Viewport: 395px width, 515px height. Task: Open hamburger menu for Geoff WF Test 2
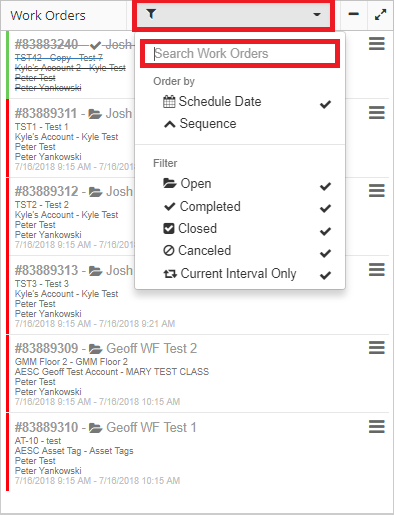point(377,348)
